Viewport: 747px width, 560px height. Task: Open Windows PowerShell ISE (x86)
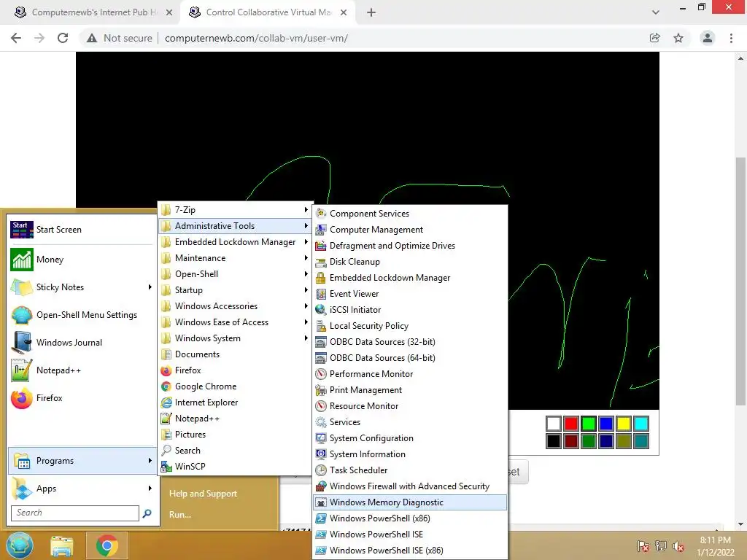point(410,550)
